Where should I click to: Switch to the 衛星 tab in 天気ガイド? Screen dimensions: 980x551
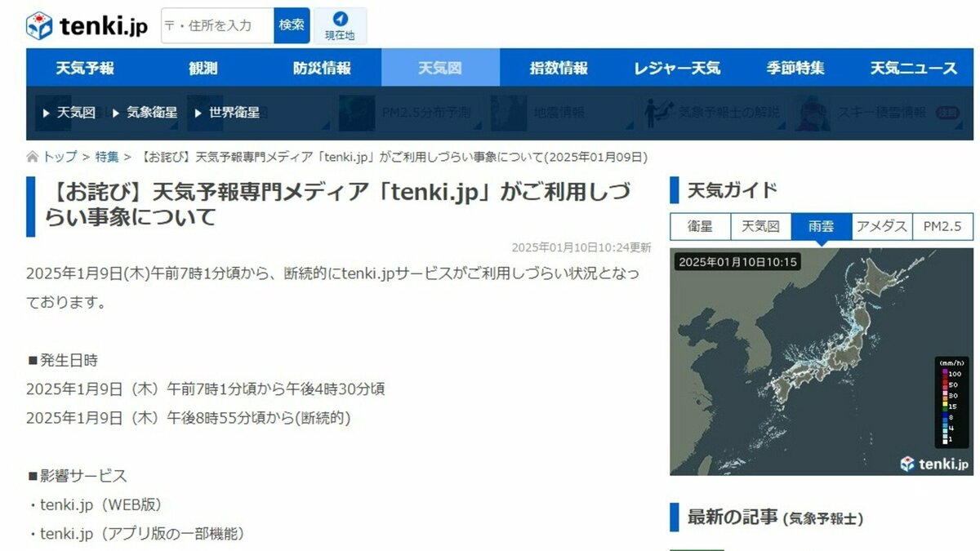(x=700, y=227)
